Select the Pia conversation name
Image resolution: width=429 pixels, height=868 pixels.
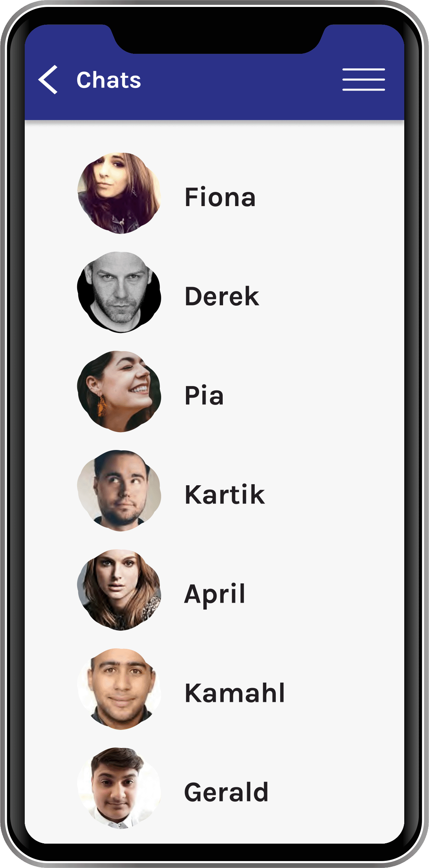204,395
